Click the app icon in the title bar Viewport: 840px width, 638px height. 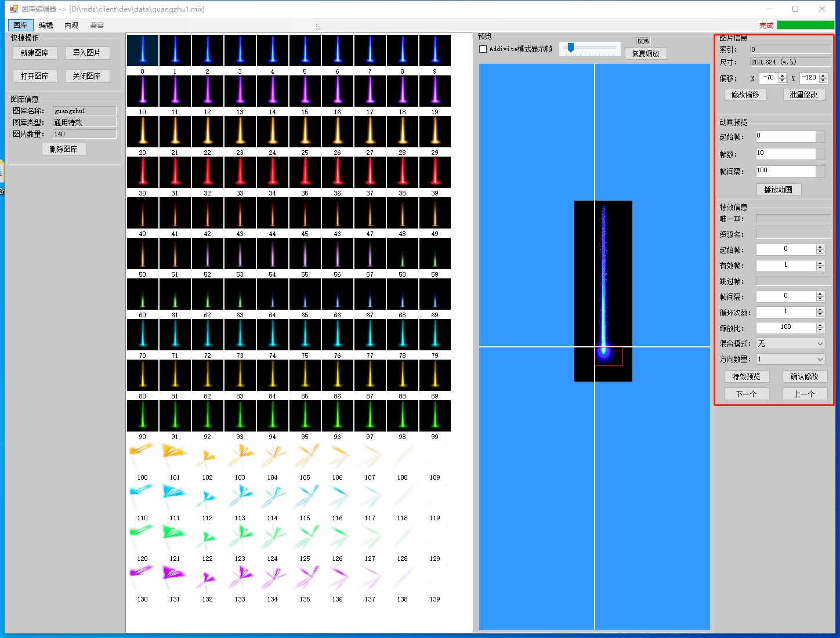[x=13, y=9]
